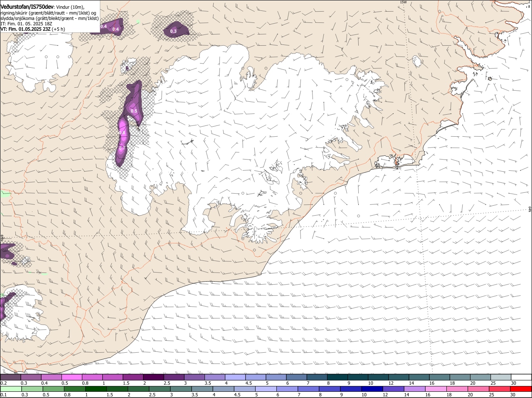Click the 4.5 value in the upper legend

249,383
